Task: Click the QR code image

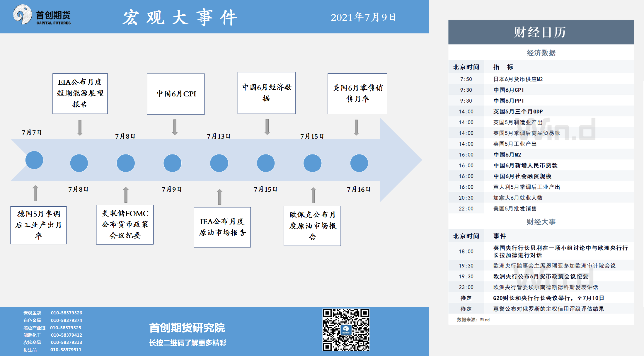Action: (346, 330)
